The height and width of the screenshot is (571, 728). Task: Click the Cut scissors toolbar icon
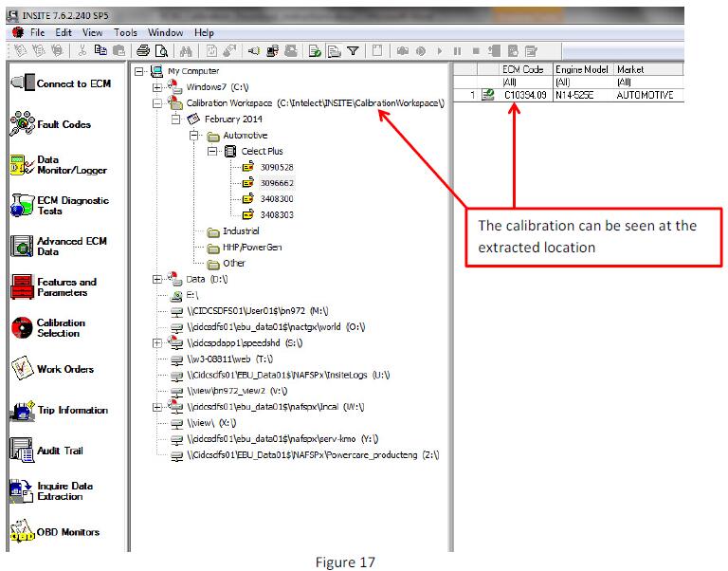pos(82,50)
